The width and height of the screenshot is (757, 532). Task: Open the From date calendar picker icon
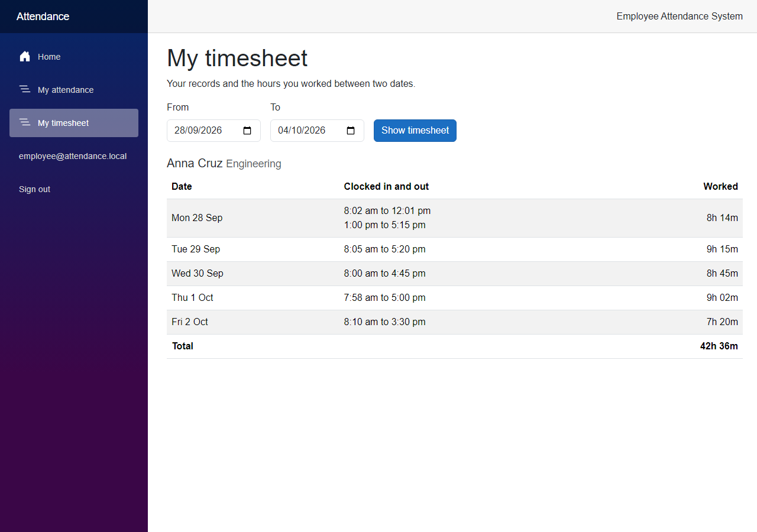[x=247, y=131]
